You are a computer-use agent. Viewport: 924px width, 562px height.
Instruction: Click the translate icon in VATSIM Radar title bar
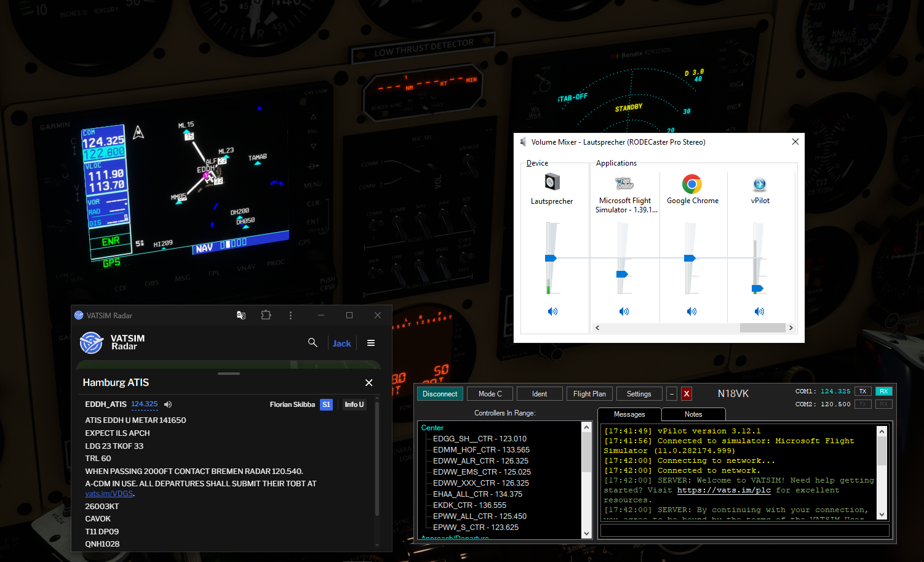coord(241,315)
